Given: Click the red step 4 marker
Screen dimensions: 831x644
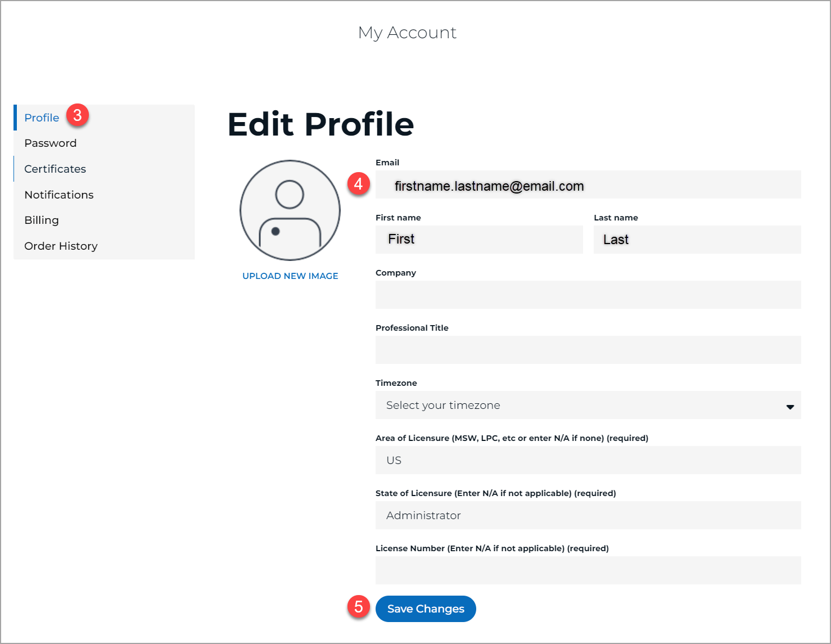Looking at the screenshot, I should click(358, 184).
